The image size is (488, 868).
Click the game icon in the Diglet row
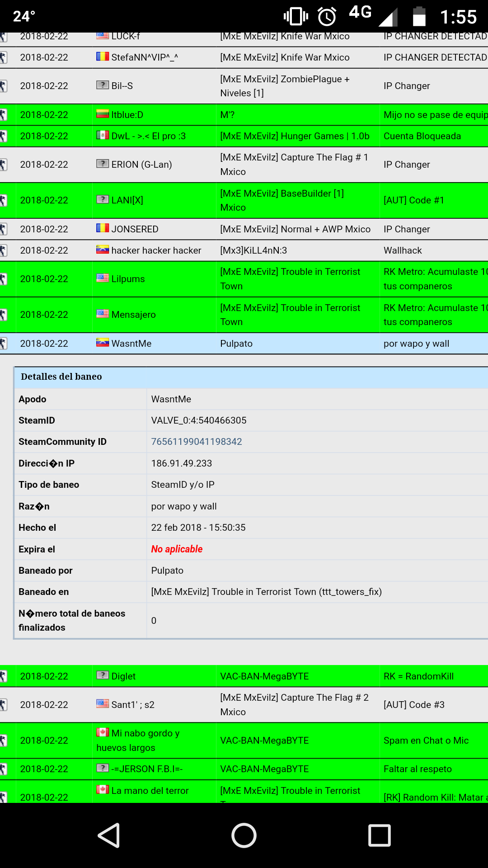4,676
